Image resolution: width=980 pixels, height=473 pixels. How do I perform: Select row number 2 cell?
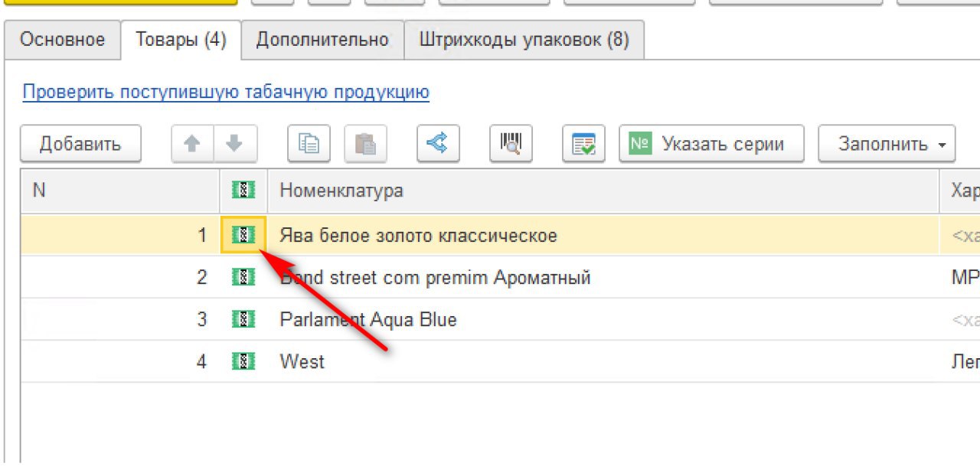[120, 277]
